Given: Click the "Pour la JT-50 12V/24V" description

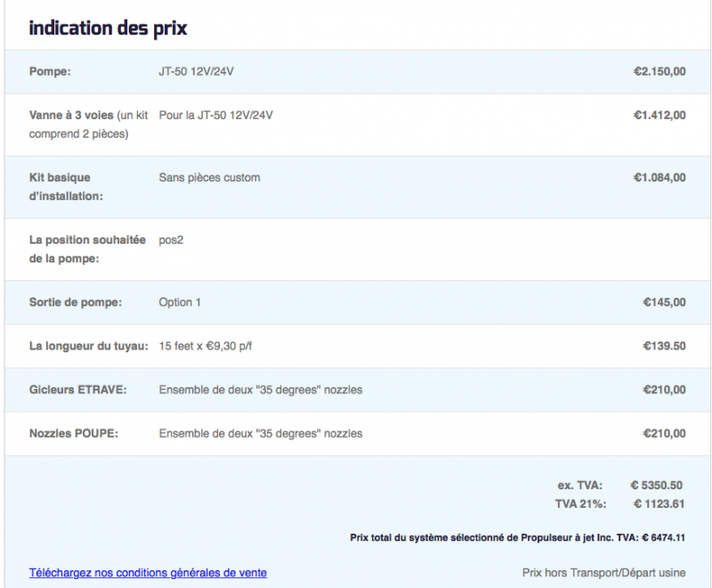Looking at the screenshot, I should pos(215,115).
